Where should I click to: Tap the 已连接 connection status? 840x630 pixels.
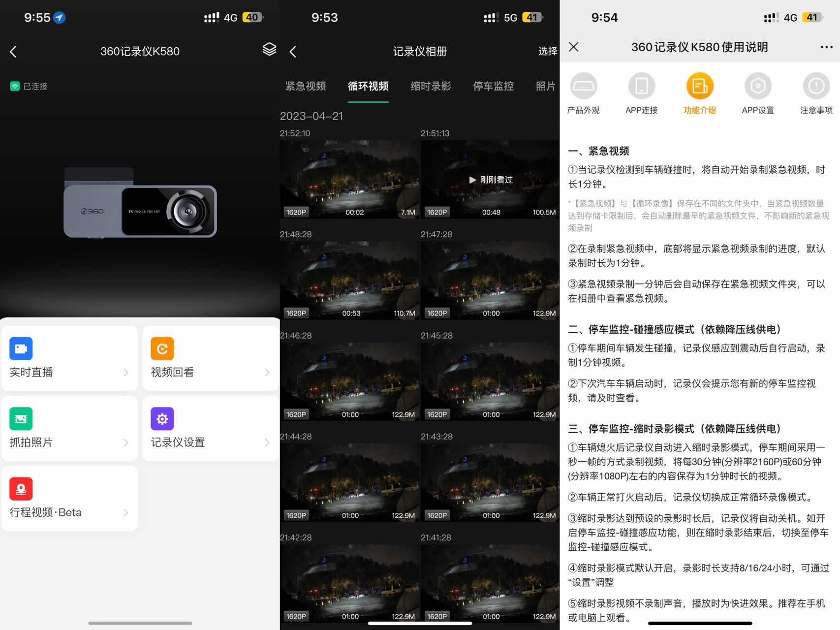pos(29,86)
